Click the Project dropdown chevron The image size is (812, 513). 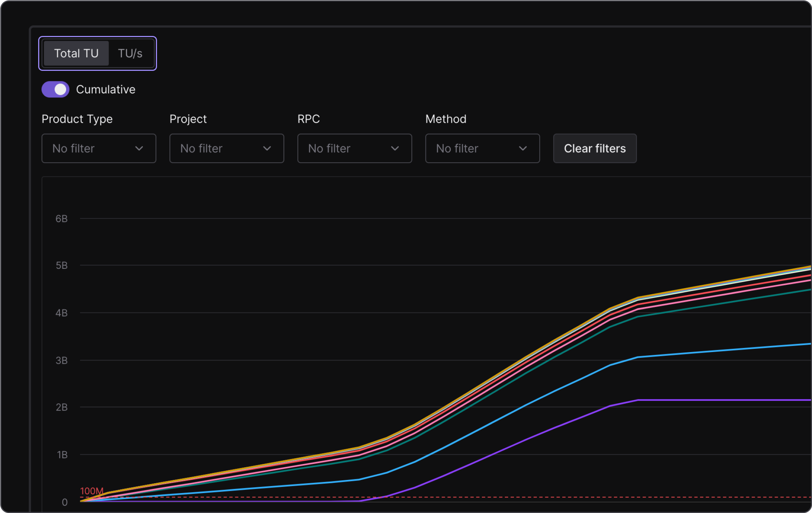pyautogui.click(x=268, y=148)
